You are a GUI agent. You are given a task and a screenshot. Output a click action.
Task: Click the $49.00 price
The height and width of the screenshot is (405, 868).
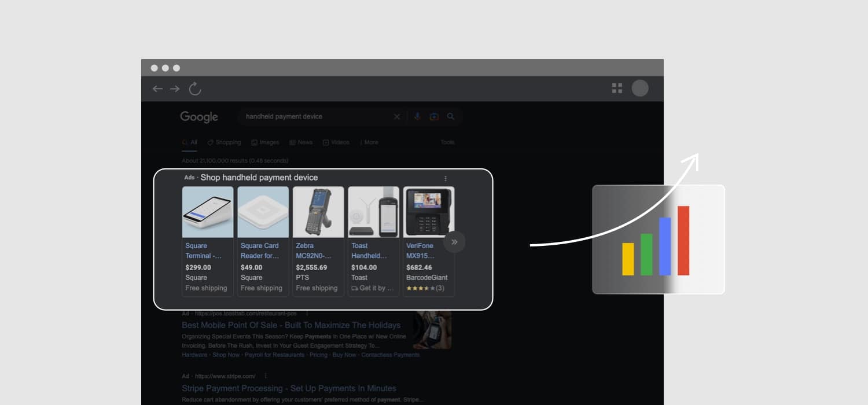point(252,267)
